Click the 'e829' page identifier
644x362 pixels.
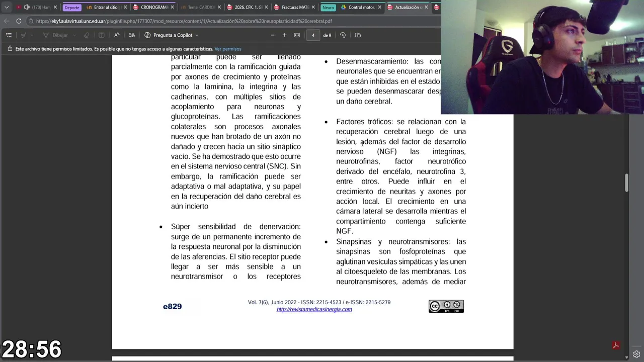(172, 306)
